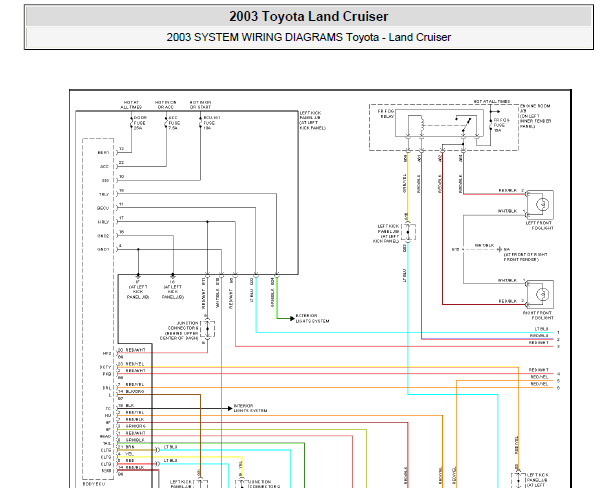Click the right front foglight lamp symbol
Image resolution: width=608 pixels, height=488 pixels.
542,294
